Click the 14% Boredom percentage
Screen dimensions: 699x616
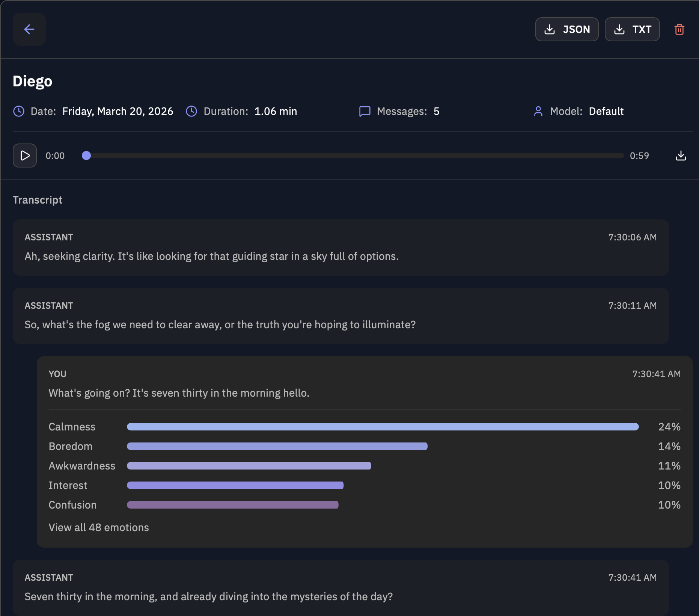669,446
